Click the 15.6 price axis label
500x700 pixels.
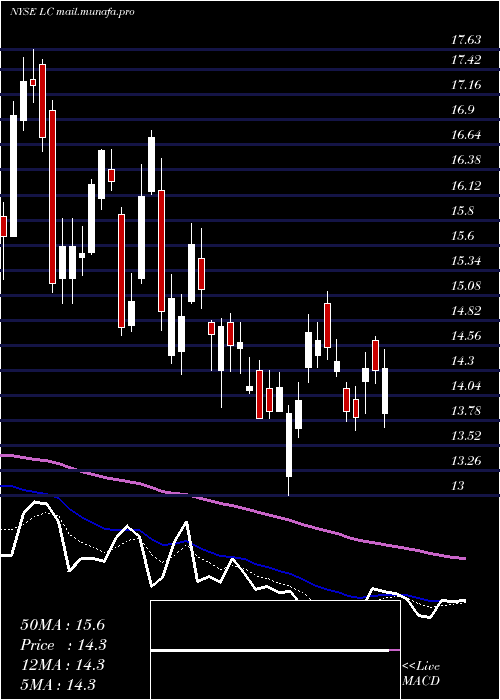coord(462,235)
